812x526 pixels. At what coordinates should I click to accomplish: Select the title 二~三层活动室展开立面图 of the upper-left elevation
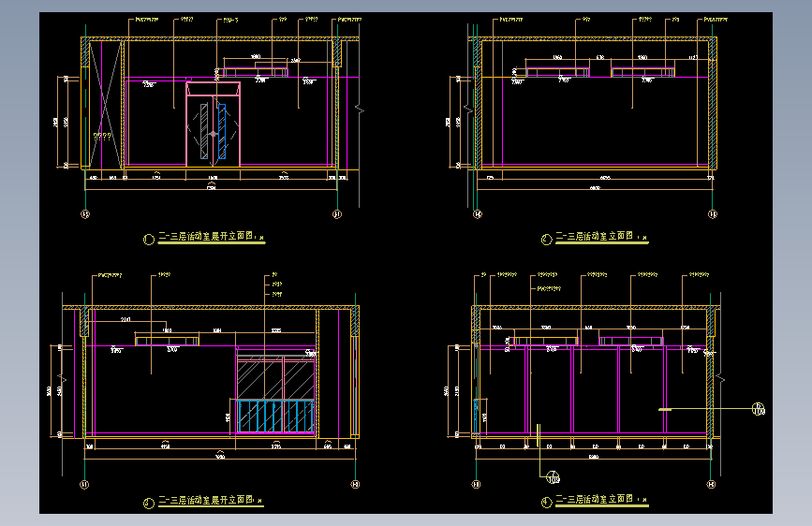coord(206,236)
